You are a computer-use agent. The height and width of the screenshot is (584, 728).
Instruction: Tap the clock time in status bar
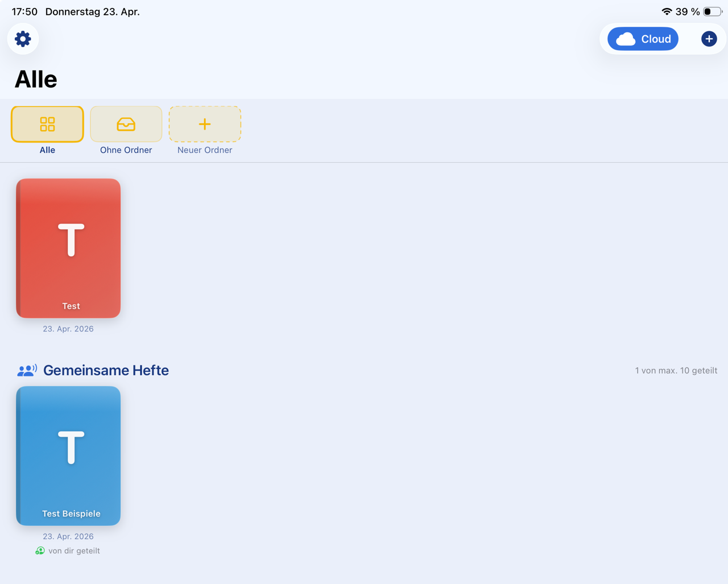24,11
